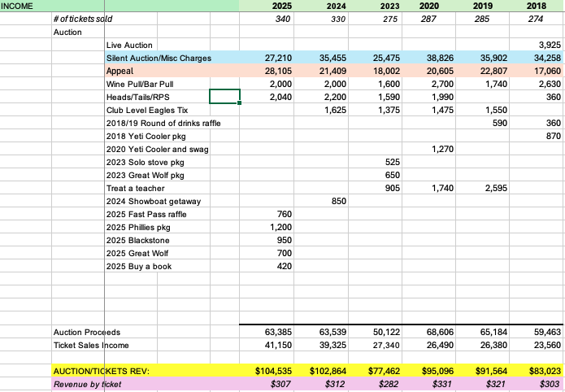This screenshot has width=565, height=392.
Task: Select the 'Silent Auction/Misc Charges' blue label cell
Action: click(159, 59)
